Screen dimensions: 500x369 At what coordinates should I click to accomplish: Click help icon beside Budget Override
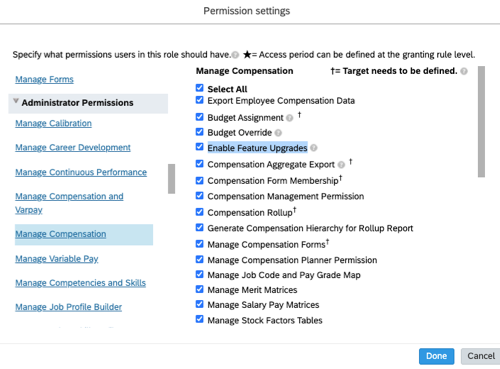(x=278, y=133)
